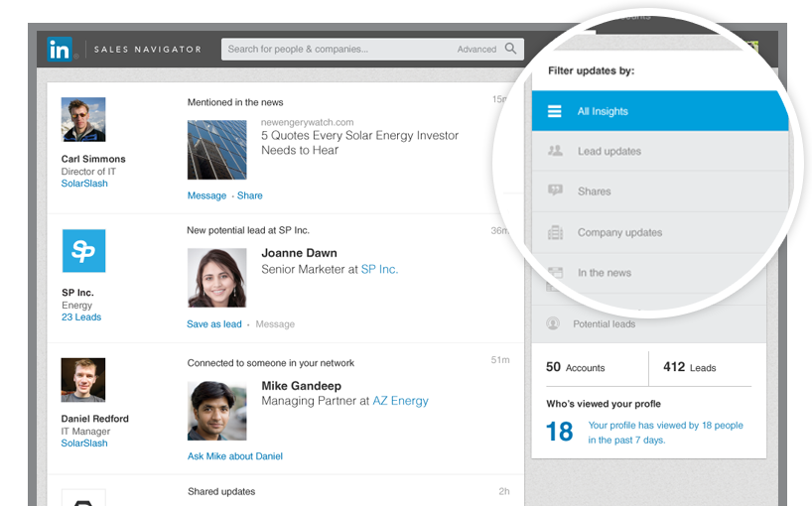The image size is (812, 506).
Task: Click the Mike Gandeep name
Action: [302, 386]
